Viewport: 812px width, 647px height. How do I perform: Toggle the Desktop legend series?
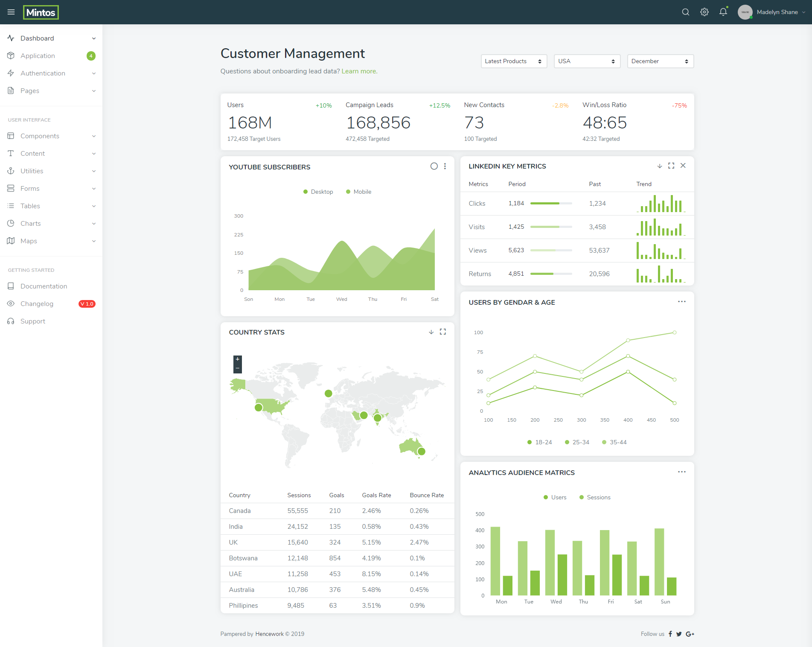(318, 192)
